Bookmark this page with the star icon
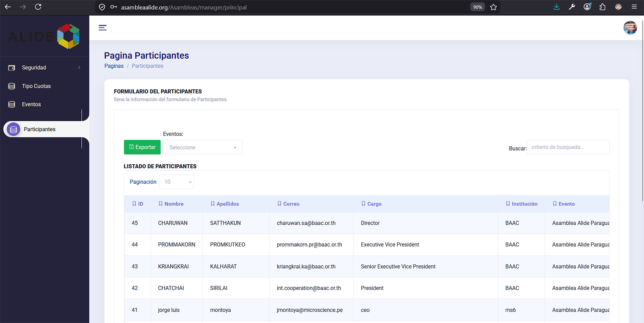This screenshot has height=323, width=644. click(493, 7)
